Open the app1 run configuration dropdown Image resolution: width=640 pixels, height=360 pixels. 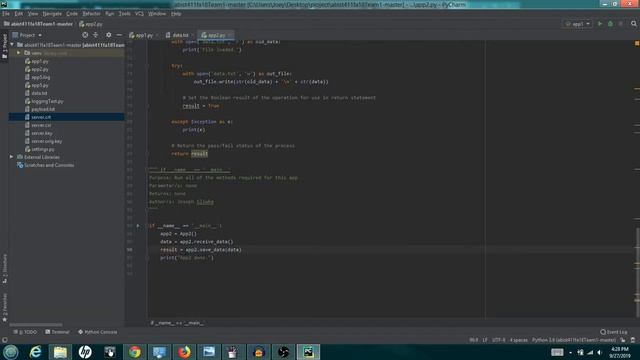point(578,24)
